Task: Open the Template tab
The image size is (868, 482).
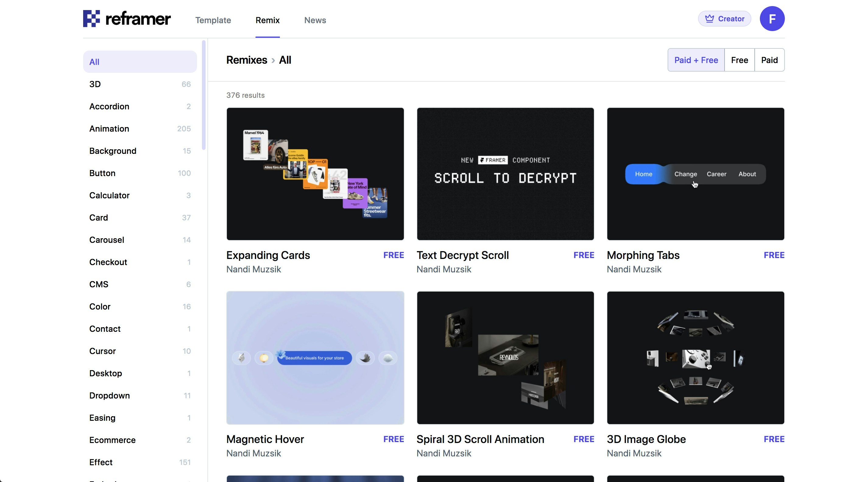Action: coord(213,20)
